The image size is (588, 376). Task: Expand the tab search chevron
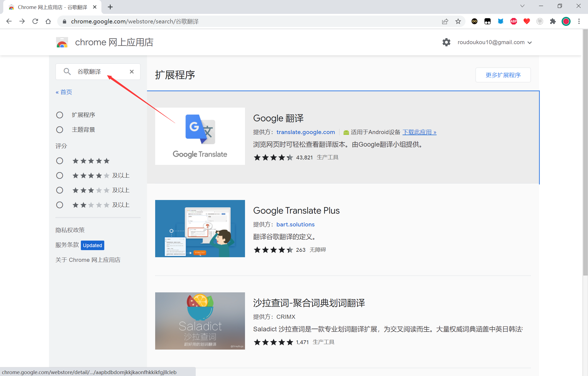tap(522, 6)
